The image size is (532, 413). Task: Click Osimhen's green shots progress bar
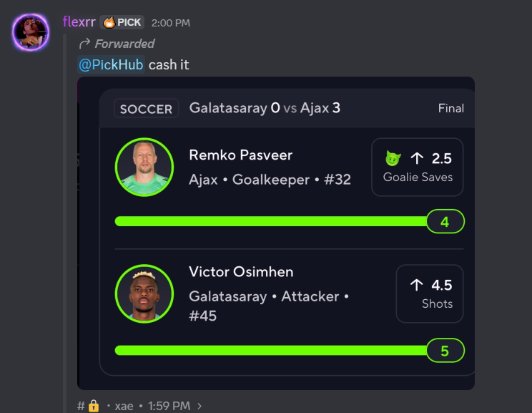[x=270, y=351]
